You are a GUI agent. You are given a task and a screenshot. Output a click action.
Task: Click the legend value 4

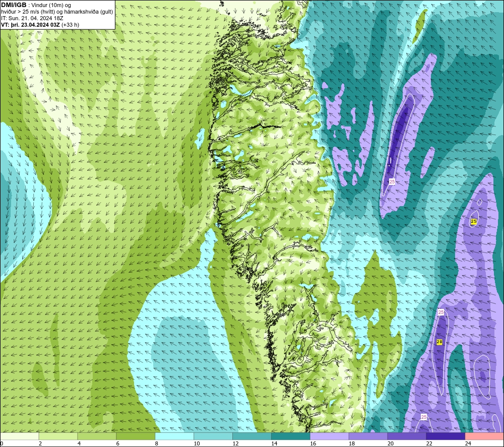click(79, 443)
